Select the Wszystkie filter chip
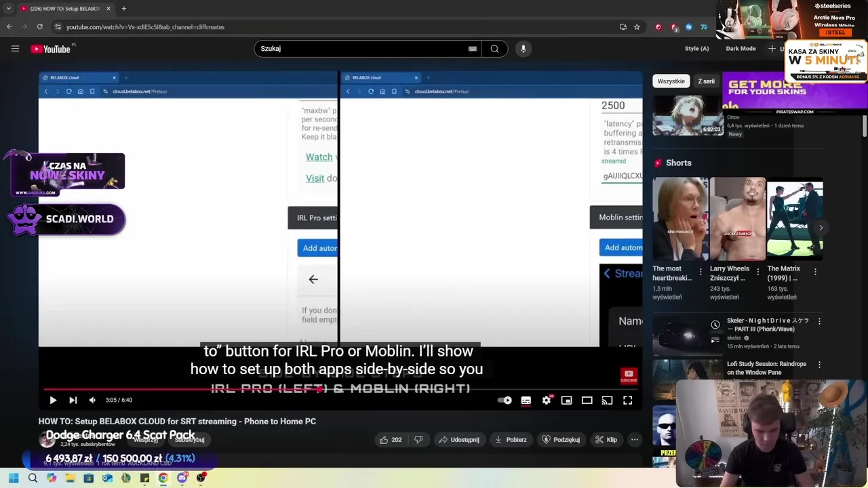Viewport: 868px width, 488px height. click(x=671, y=81)
